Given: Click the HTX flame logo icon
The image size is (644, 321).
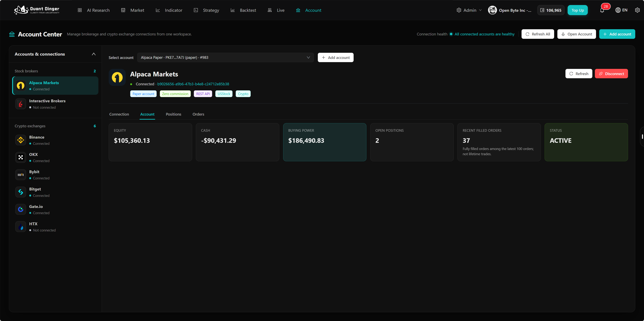Looking at the screenshot, I should 21,227.
